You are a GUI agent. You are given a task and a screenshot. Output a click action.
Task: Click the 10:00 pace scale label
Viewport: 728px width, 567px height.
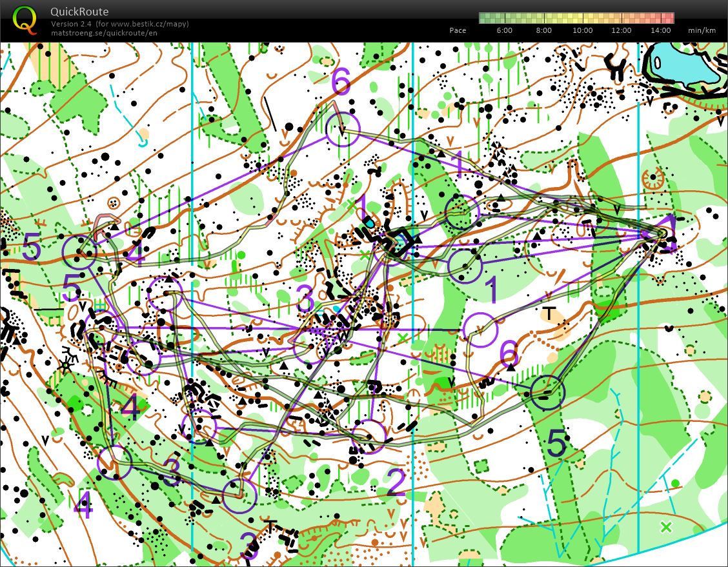click(582, 30)
